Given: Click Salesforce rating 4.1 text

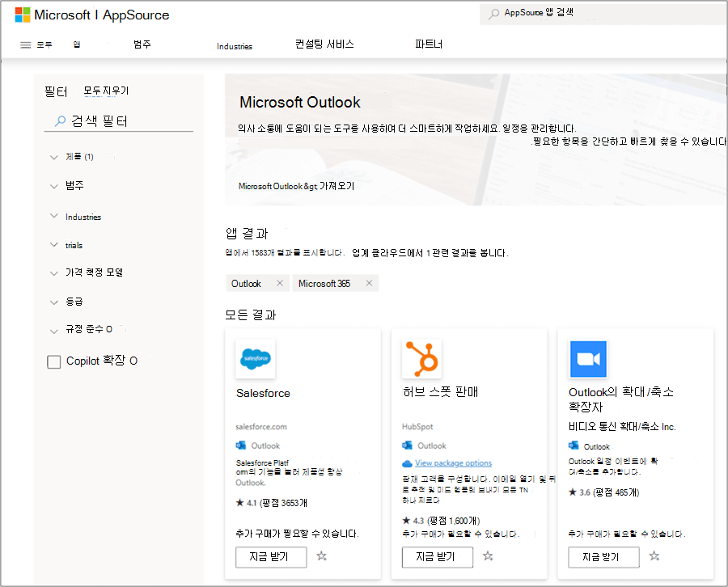Looking at the screenshot, I should point(271,503).
